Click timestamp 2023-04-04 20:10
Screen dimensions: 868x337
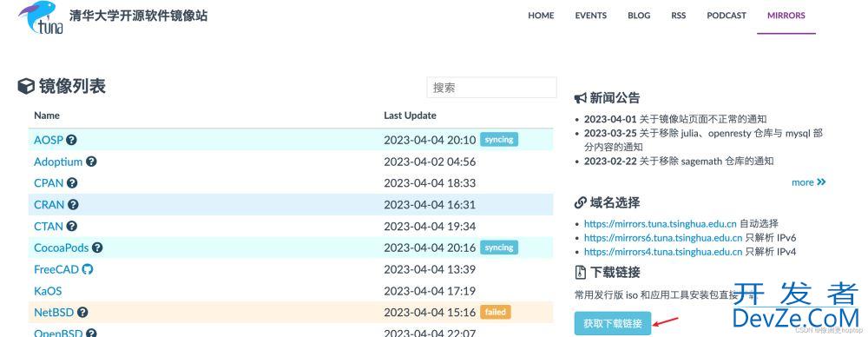point(430,140)
